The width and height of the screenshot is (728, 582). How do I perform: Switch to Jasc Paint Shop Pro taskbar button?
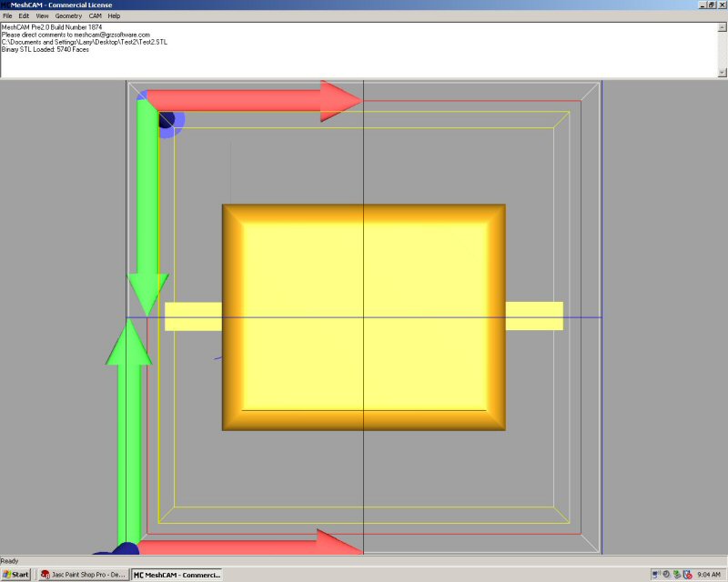coord(83,575)
